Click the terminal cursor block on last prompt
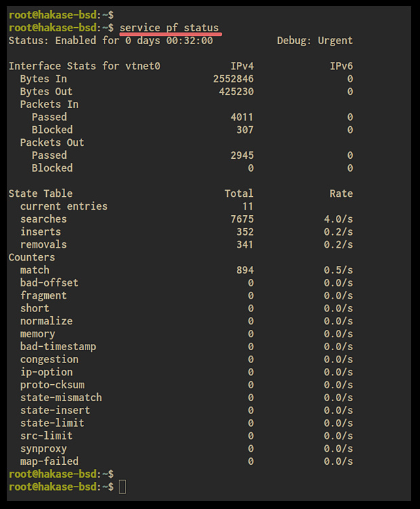Viewport: 420px width, 509px height. (121, 487)
